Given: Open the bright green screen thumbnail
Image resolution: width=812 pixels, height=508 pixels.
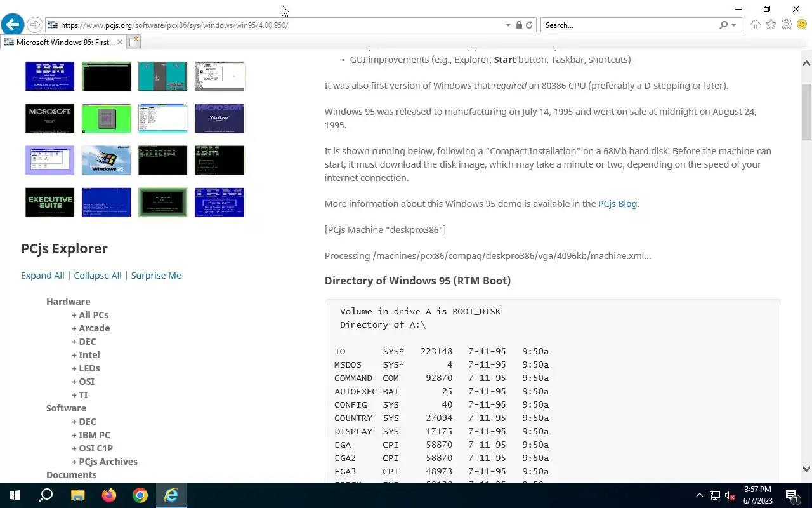Looking at the screenshot, I should pos(107,118).
